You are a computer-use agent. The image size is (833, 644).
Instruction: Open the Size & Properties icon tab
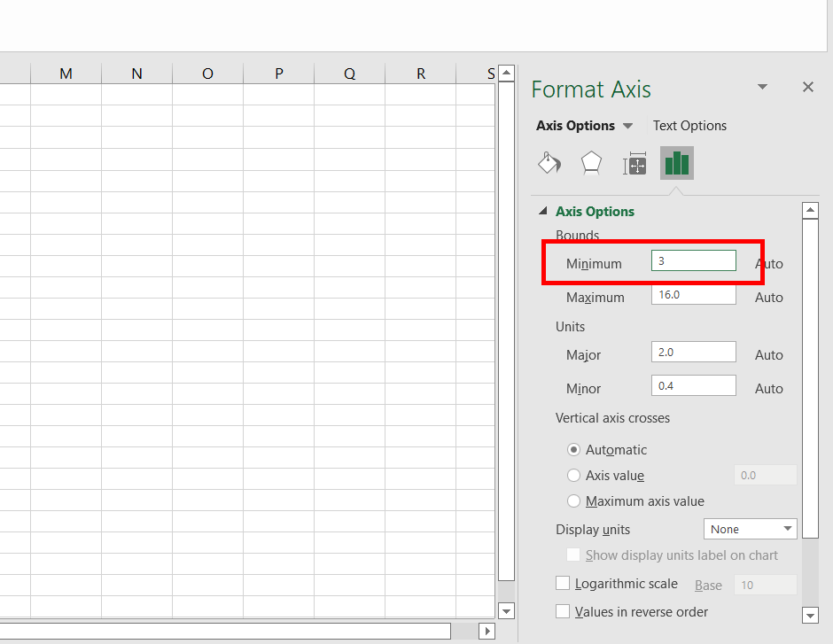coord(634,163)
